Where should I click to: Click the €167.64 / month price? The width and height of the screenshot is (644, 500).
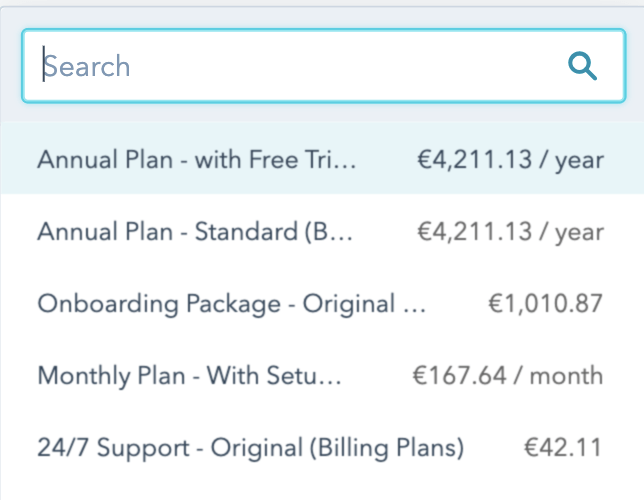(x=508, y=376)
